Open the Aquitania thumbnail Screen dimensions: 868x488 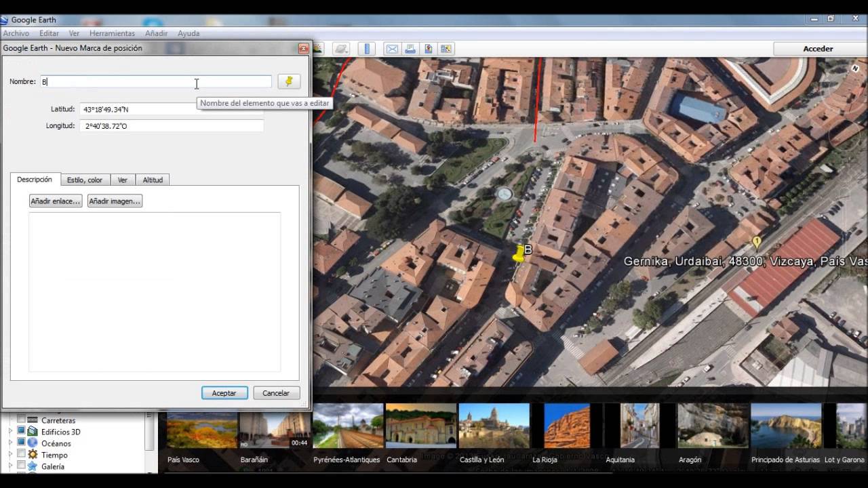639,426
